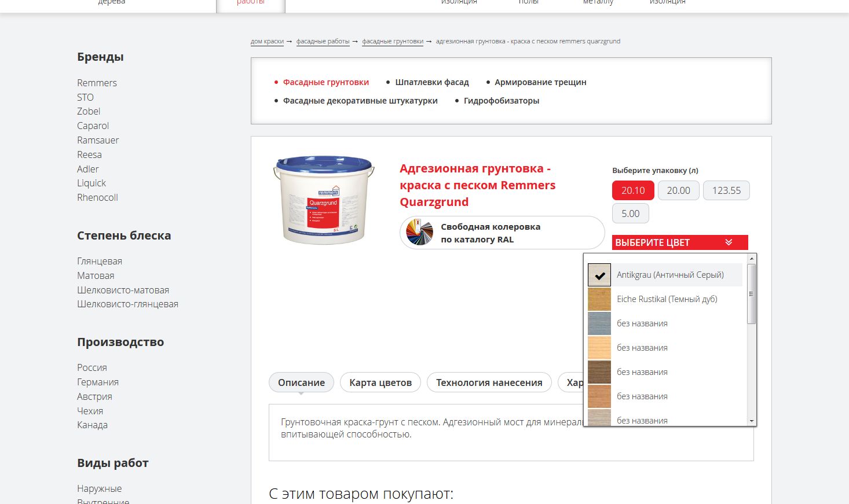Click the Виды работ sidebar heading
849x504 pixels.
tap(113, 463)
